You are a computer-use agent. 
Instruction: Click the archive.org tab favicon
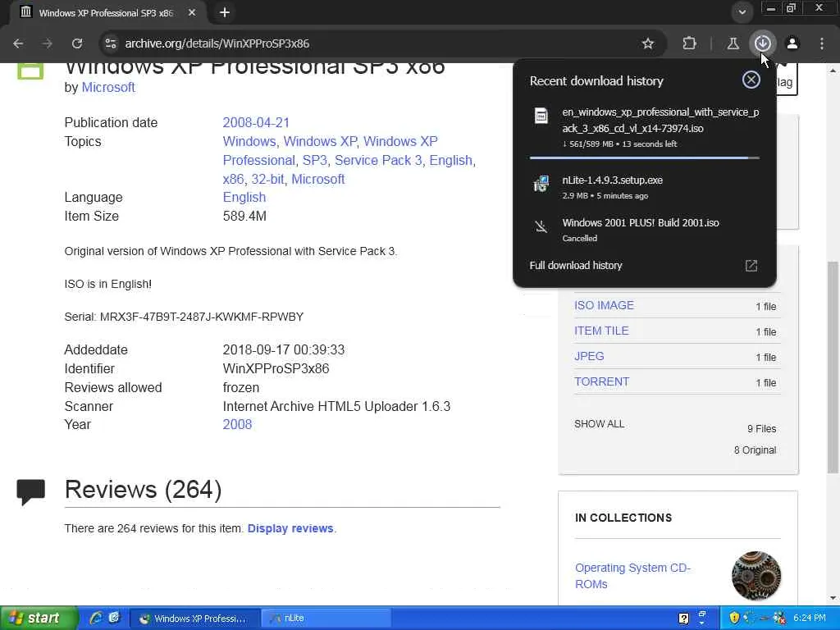25,11
